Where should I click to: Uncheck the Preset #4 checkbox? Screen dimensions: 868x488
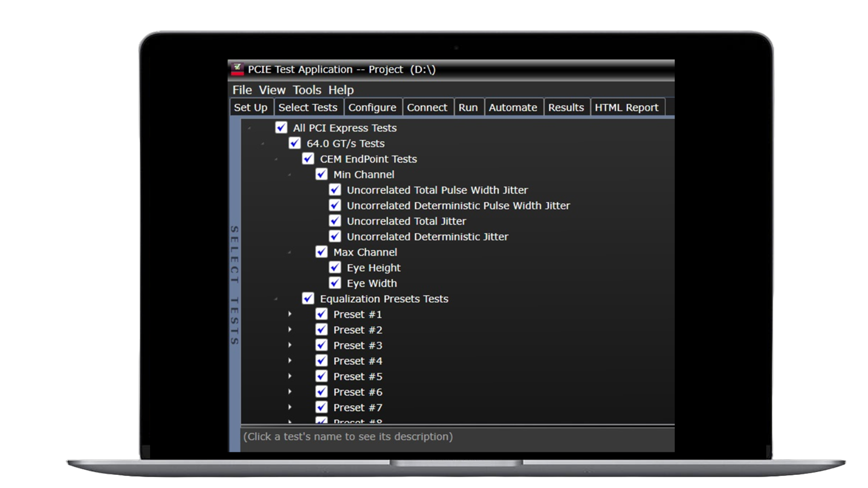321,361
